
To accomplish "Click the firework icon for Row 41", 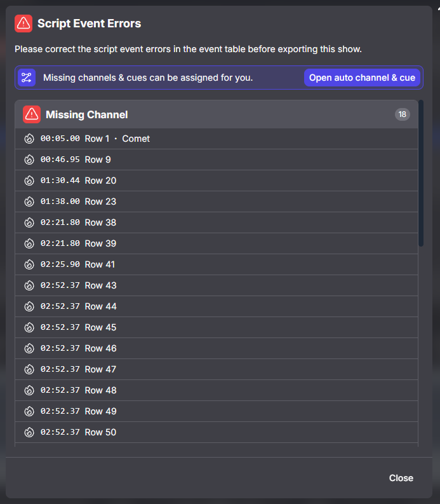I will (29, 264).
